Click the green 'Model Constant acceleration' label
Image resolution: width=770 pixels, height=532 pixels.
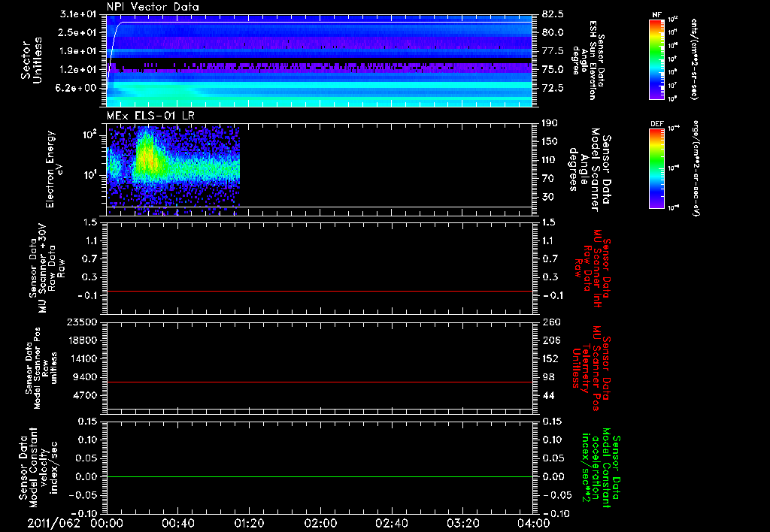(601, 468)
